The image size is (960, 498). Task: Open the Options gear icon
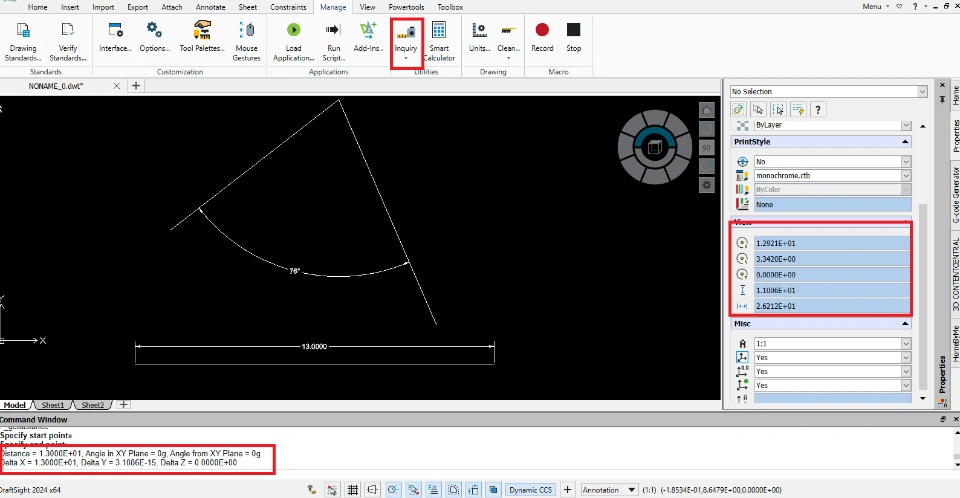[x=154, y=29]
